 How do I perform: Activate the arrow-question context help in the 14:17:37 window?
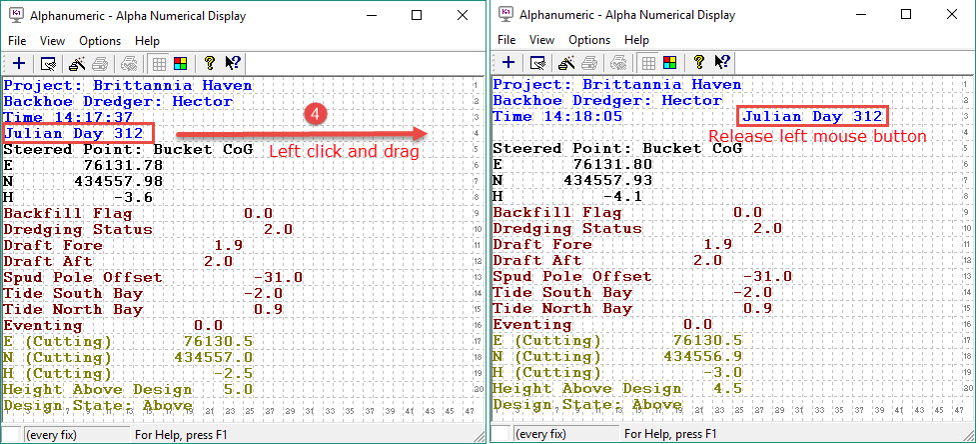tap(233, 63)
